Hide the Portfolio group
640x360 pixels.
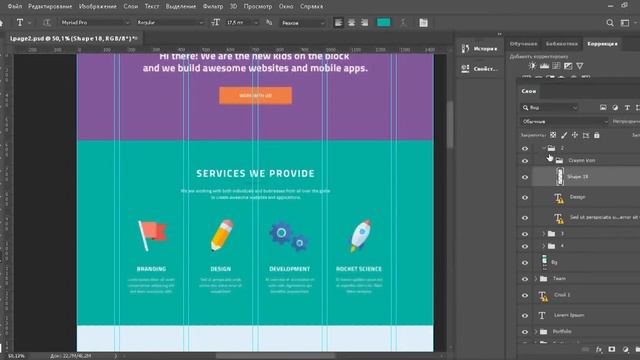(x=525, y=332)
